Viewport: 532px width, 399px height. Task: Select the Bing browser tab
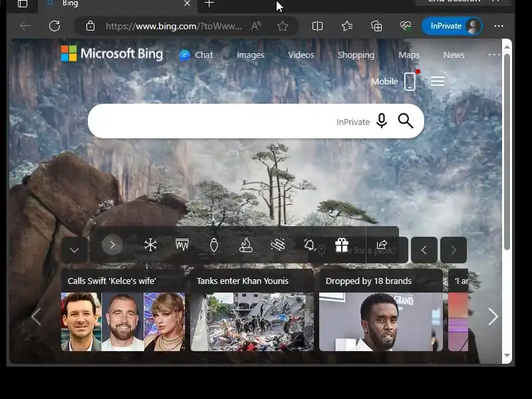[117, 4]
